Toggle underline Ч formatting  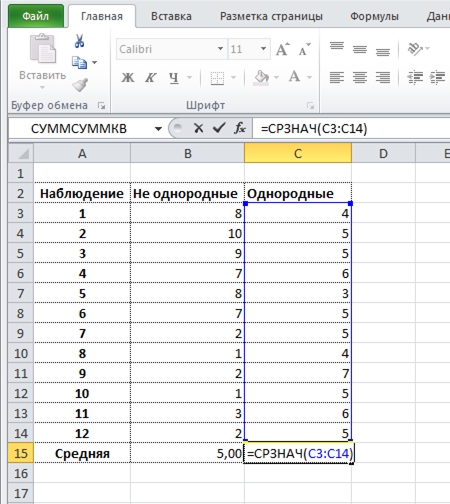pyautogui.click(x=174, y=78)
